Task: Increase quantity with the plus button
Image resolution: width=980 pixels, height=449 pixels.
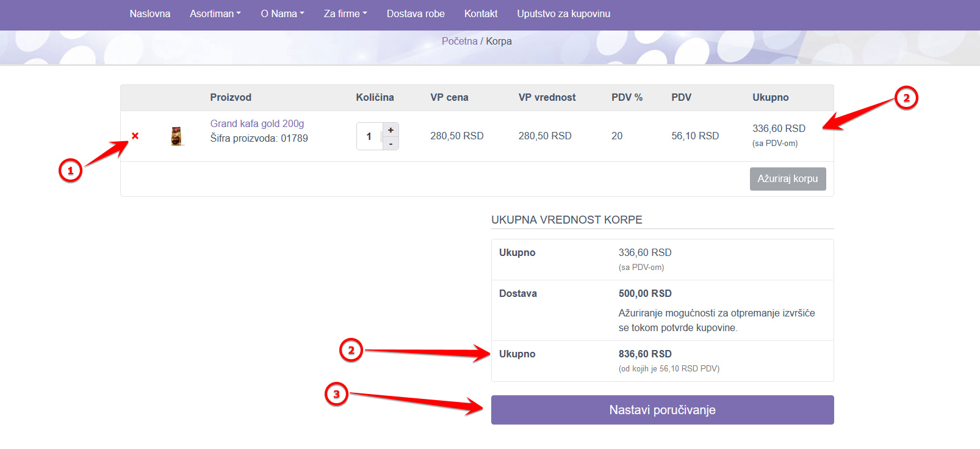Action: tap(391, 130)
